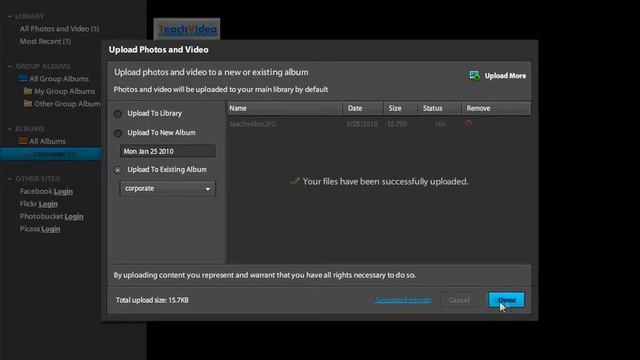Select Most Recent in the sidebar
This screenshot has height=360, width=640.
(x=45, y=41)
